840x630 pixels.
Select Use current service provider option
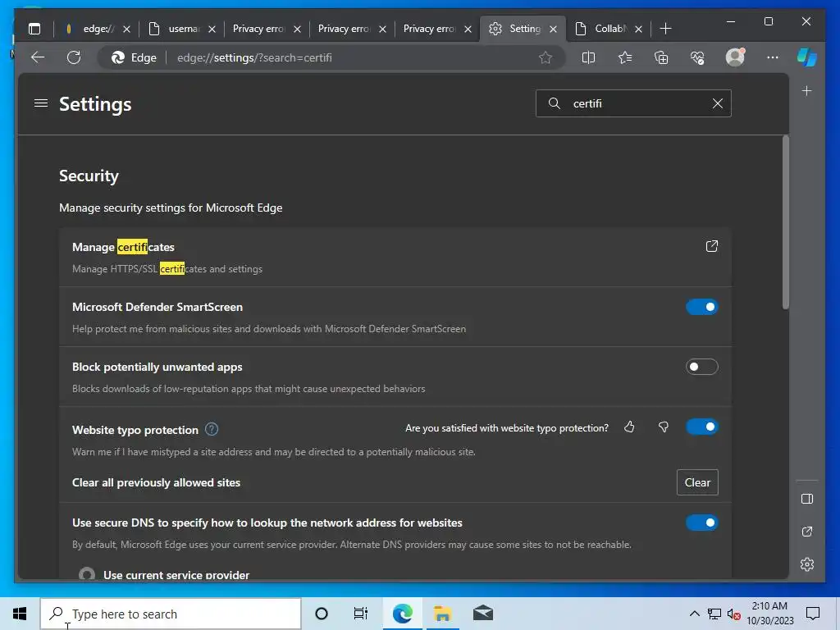[x=87, y=575]
